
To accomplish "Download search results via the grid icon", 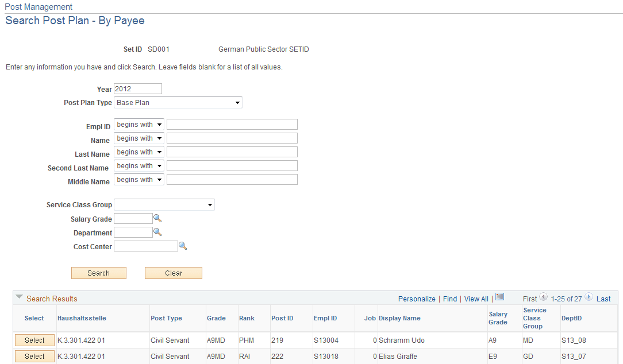I will [x=499, y=297].
